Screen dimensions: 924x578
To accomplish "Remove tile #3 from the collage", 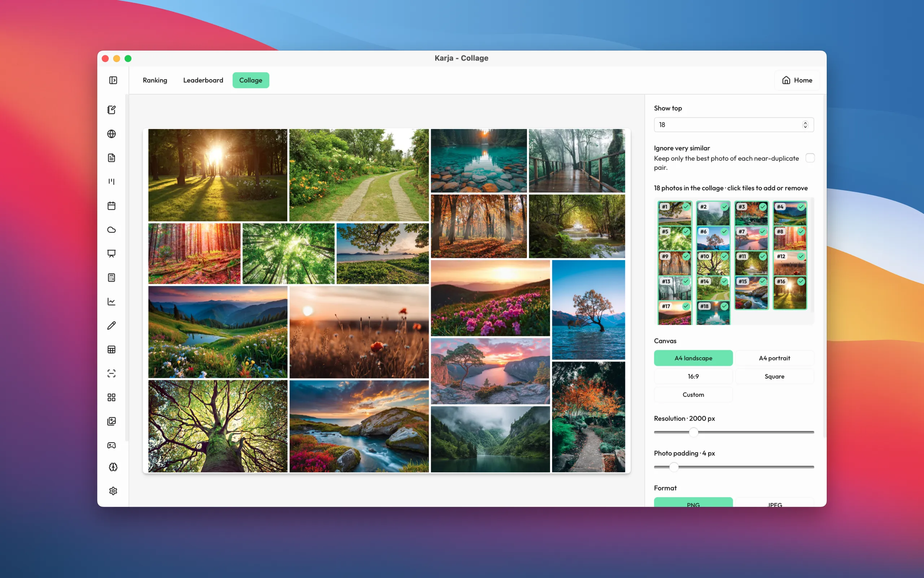I will 751,213.
